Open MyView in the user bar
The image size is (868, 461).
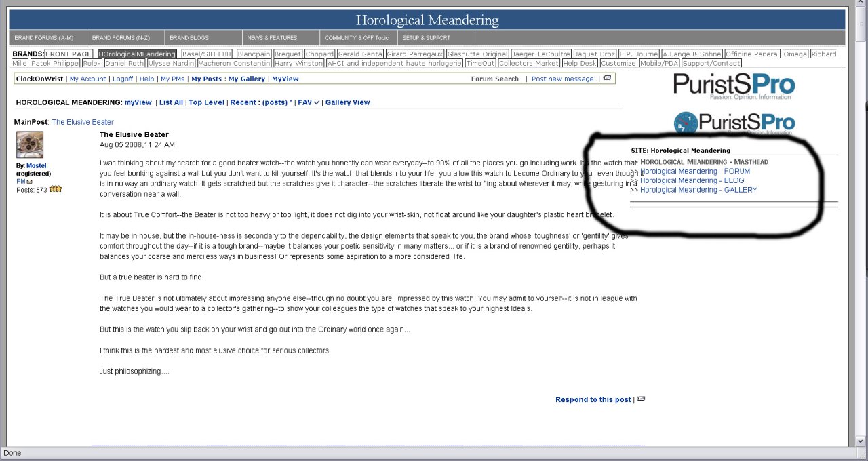[285, 79]
